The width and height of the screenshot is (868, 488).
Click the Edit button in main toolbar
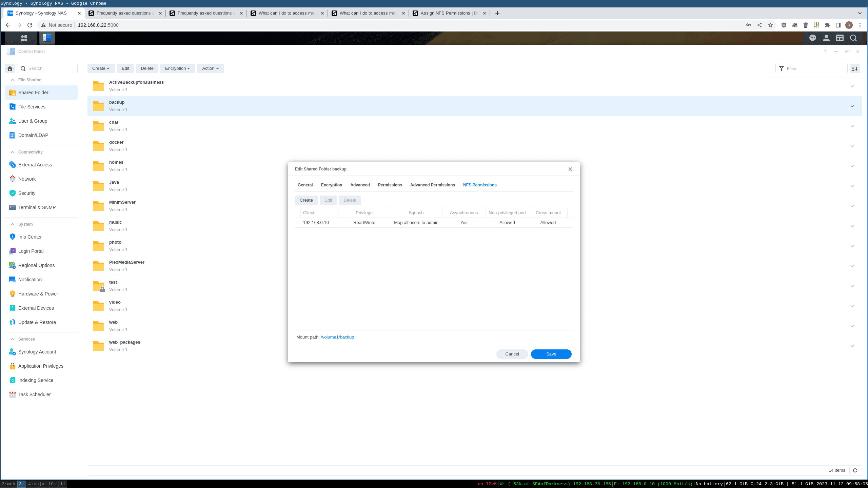(x=125, y=68)
